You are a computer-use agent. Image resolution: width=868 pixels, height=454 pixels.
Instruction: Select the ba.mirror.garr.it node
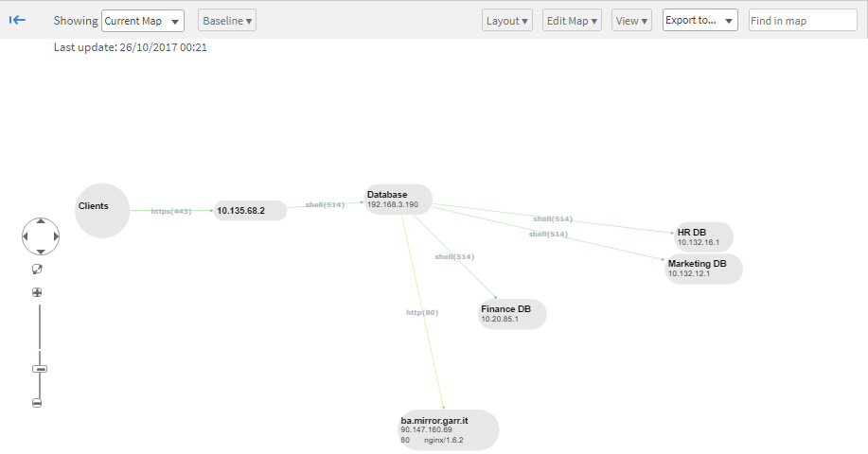click(x=447, y=429)
